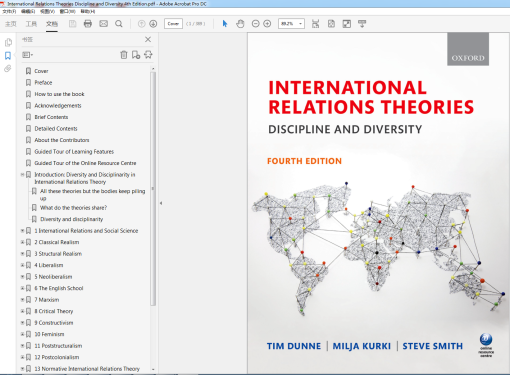Collapse the navigation pane with side arrow
The image size is (510, 375).
coord(161,203)
